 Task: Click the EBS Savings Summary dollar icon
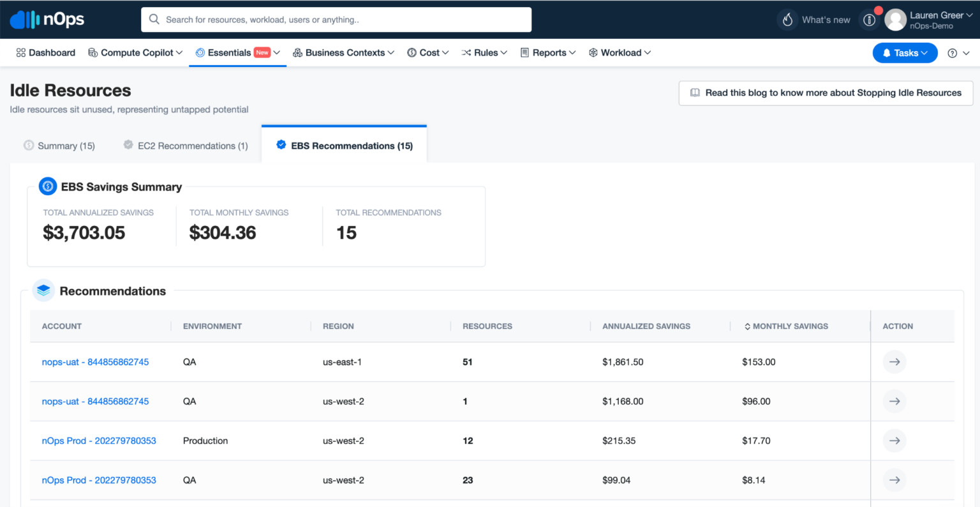pos(47,186)
